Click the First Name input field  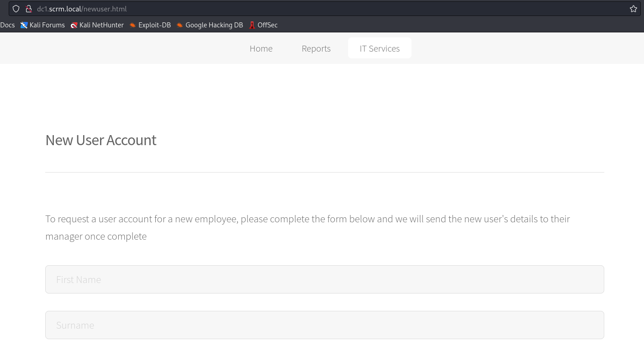click(325, 279)
